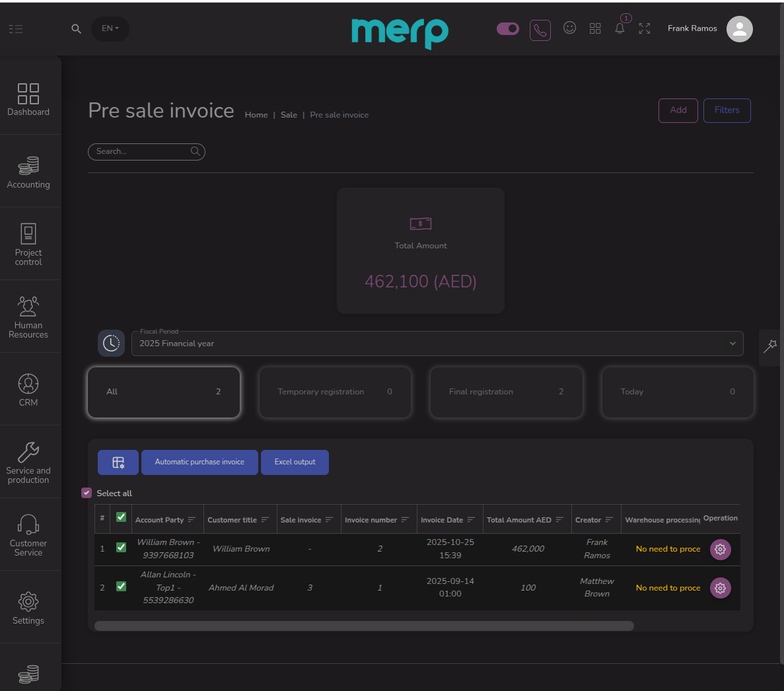This screenshot has height=691, width=784.
Task: Click the table column settings button
Action: [x=118, y=462]
